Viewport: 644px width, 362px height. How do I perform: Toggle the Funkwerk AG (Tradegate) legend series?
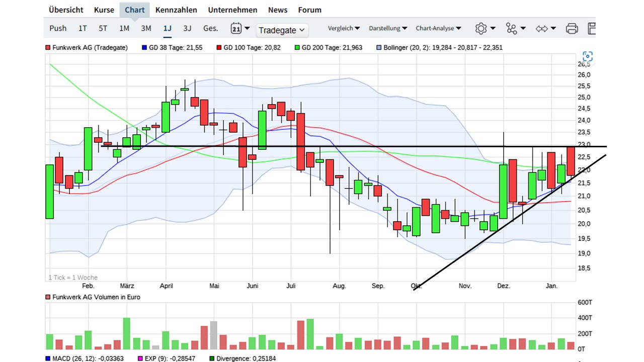87,48
